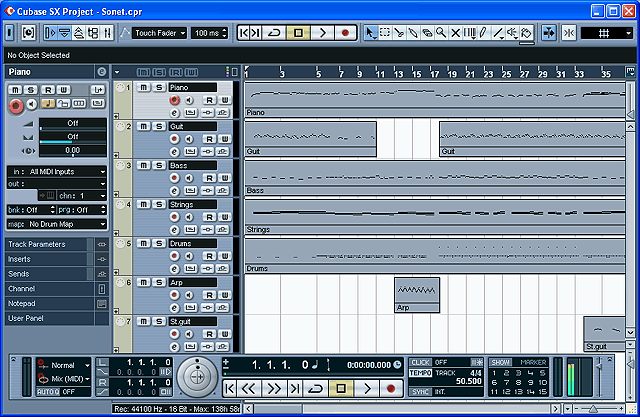640x417 pixels.
Task: Open the Track Parameters inspector tab
Action: [x=57, y=244]
